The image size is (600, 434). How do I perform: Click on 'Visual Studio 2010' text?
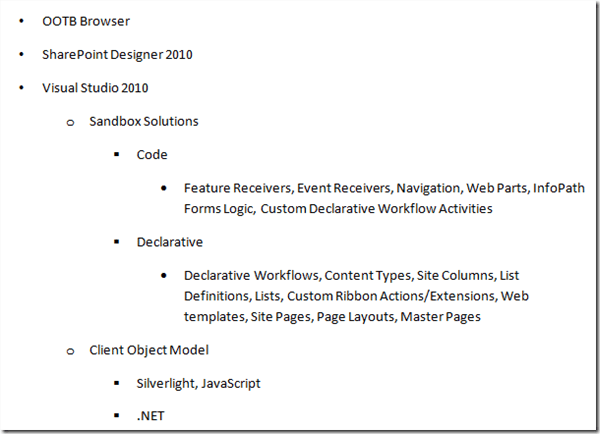[x=95, y=87]
